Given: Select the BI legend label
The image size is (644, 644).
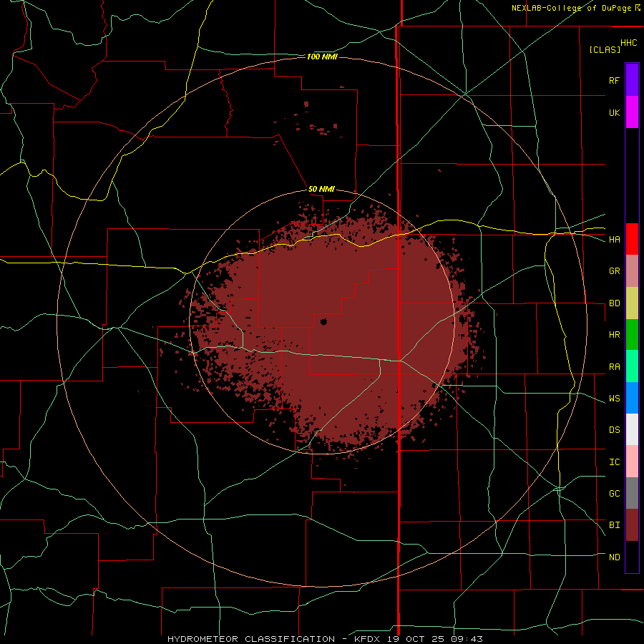Looking at the screenshot, I should [x=615, y=525].
